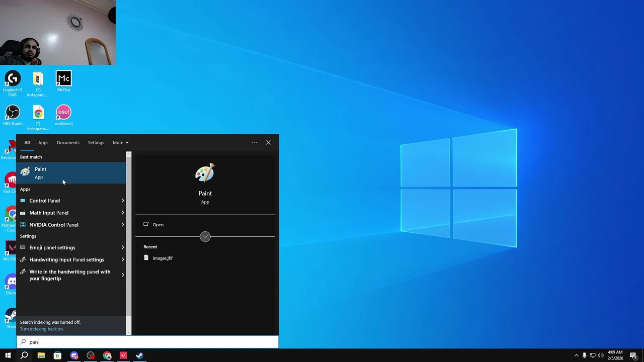Expand details arrow for NVIDIA Control Panel
The width and height of the screenshot is (644, 362).
tap(123, 225)
